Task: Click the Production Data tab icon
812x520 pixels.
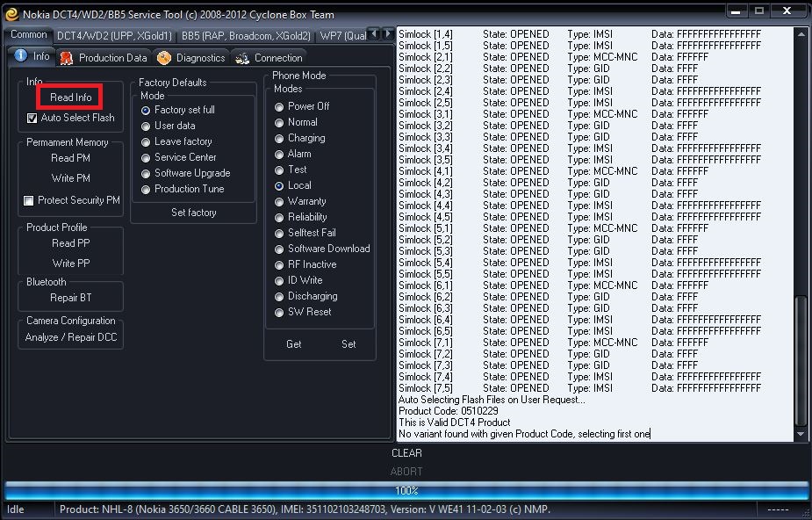Action: click(66, 58)
